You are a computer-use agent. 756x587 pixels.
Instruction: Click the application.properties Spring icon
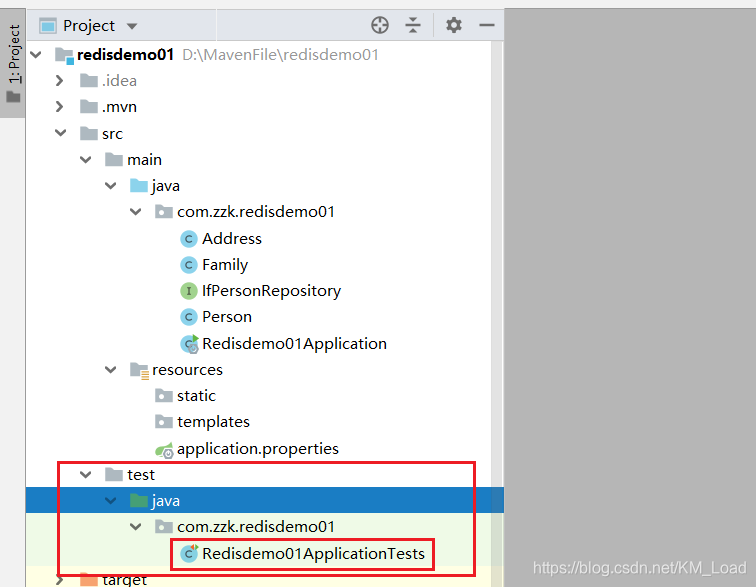(x=164, y=450)
